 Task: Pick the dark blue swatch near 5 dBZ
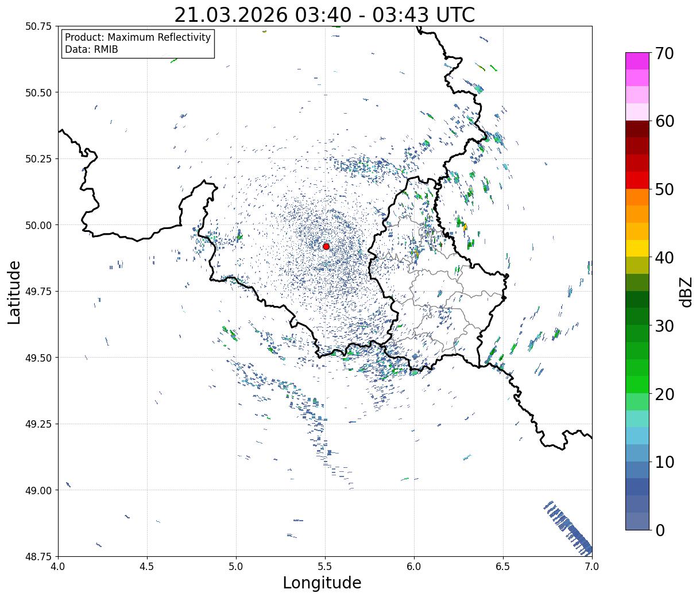coord(637,487)
